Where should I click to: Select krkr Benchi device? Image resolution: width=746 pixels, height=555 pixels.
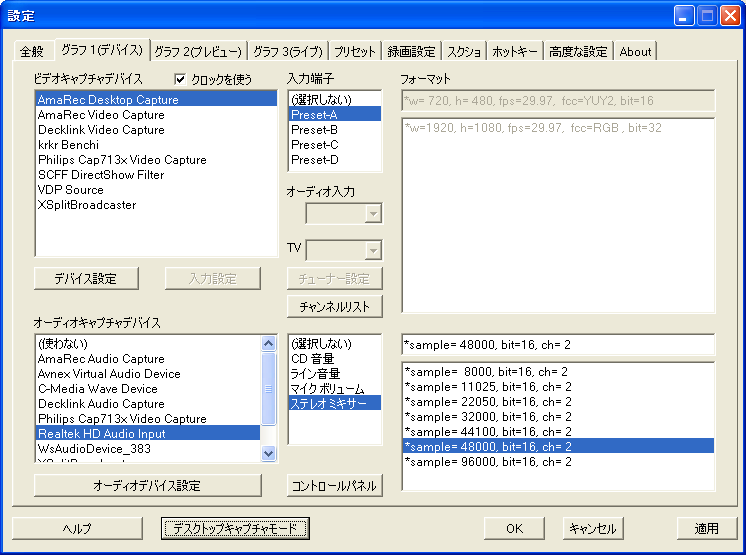tap(157, 145)
